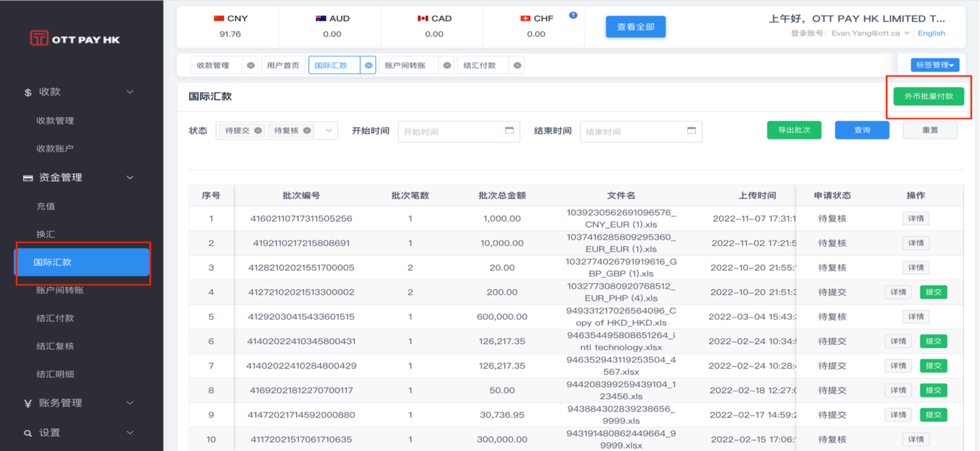Viewport: 980px width, 451px height.
Task: Click the 重置 button
Action: coord(930,130)
